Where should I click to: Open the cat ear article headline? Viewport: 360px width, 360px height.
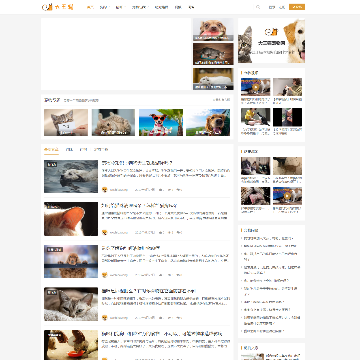139,206
